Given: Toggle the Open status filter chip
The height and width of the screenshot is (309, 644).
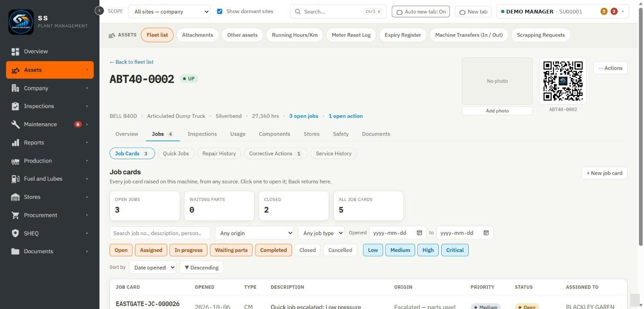Looking at the screenshot, I should click(x=121, y=250).
